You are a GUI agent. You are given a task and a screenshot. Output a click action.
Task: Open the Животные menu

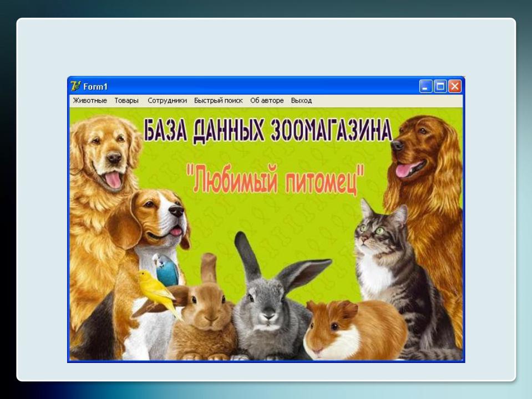(x=90, y=101)
